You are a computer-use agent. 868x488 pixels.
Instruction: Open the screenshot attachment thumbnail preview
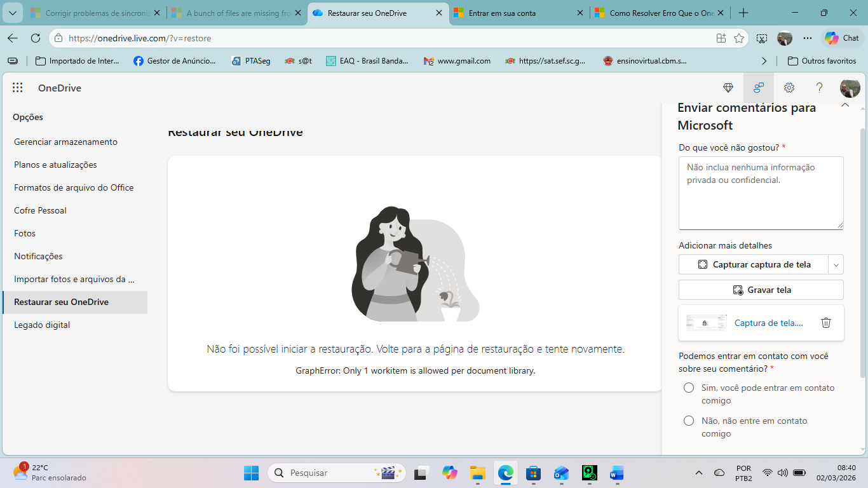707,323
